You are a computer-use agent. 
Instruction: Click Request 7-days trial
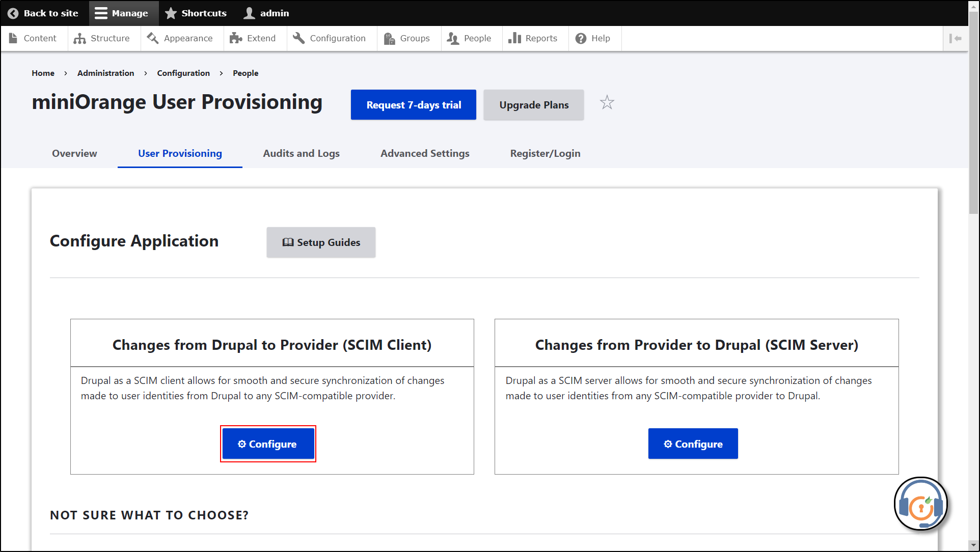pos(413,105)
